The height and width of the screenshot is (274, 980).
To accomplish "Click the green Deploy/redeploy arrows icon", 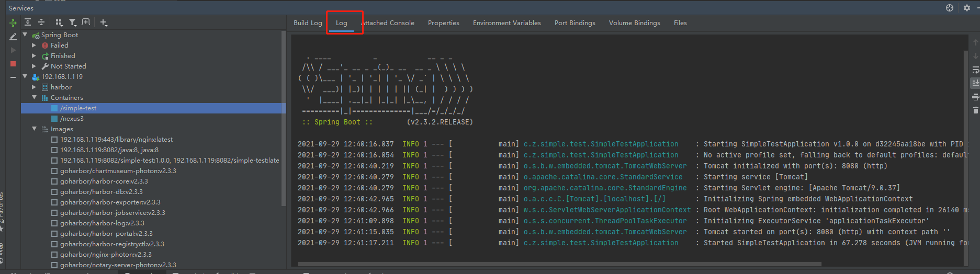I will [13, 22].
